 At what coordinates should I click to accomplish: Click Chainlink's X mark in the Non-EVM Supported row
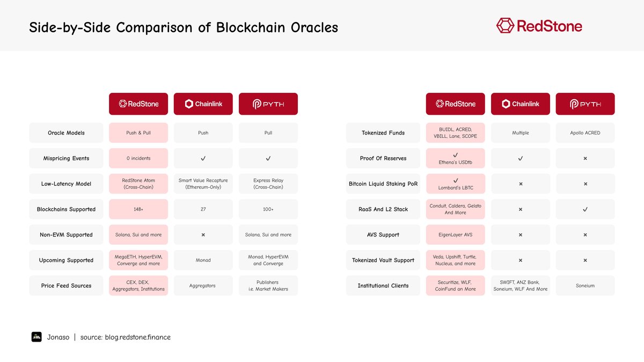click(x=203, y=235)
